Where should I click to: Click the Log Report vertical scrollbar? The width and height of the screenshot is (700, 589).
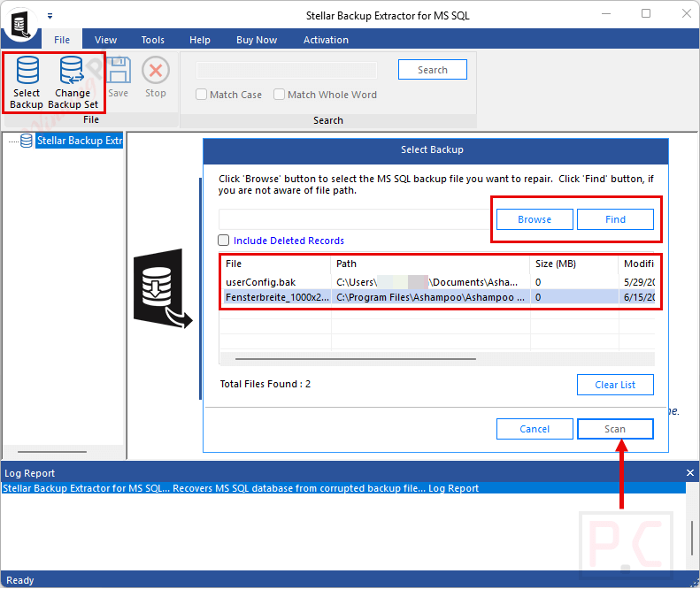[692, 538]
